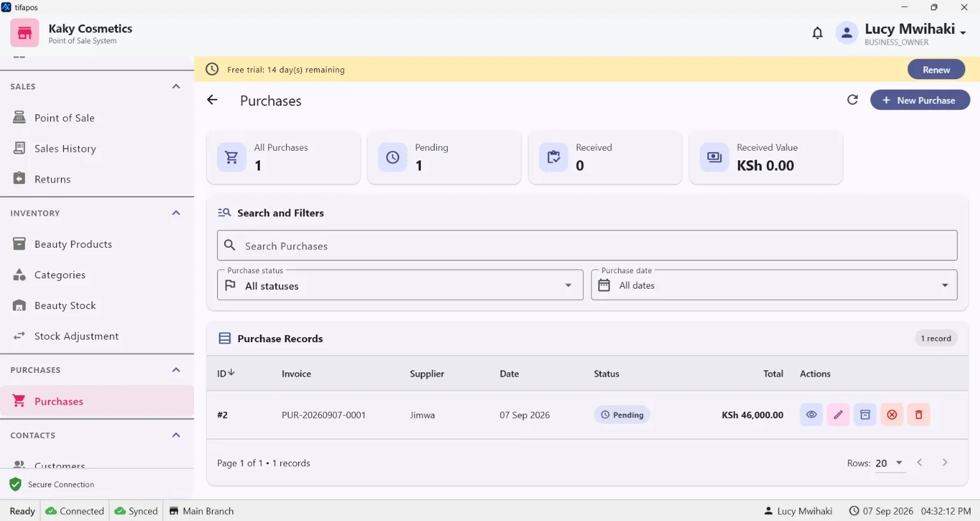Go back using the arrow beside Purchases
Screen dimensions: 980x521
pos(213,100)
